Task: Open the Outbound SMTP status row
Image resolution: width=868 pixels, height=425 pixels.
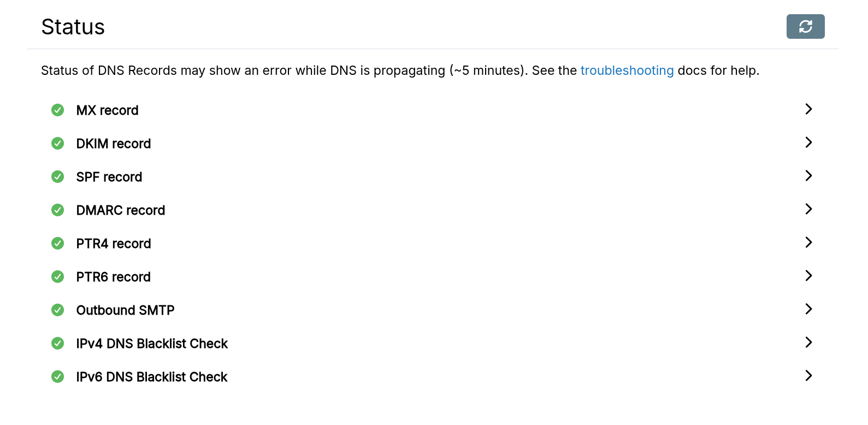Action: click(125, 310)
